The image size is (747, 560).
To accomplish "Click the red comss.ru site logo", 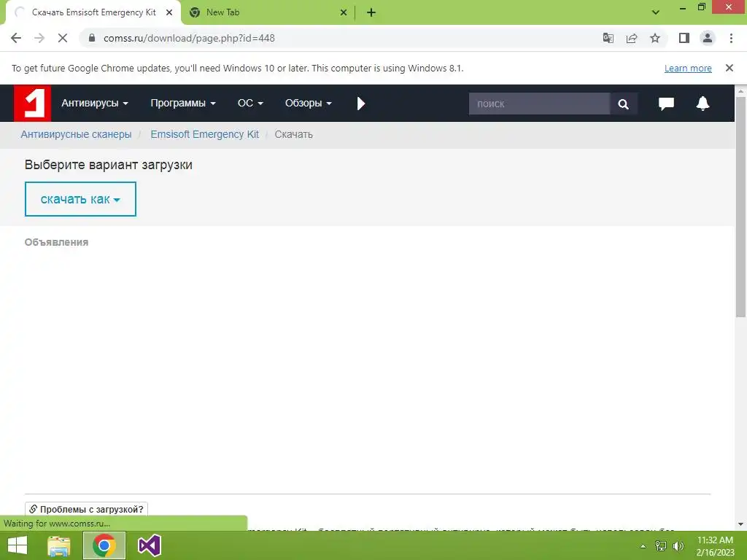I will click(32, 104).
